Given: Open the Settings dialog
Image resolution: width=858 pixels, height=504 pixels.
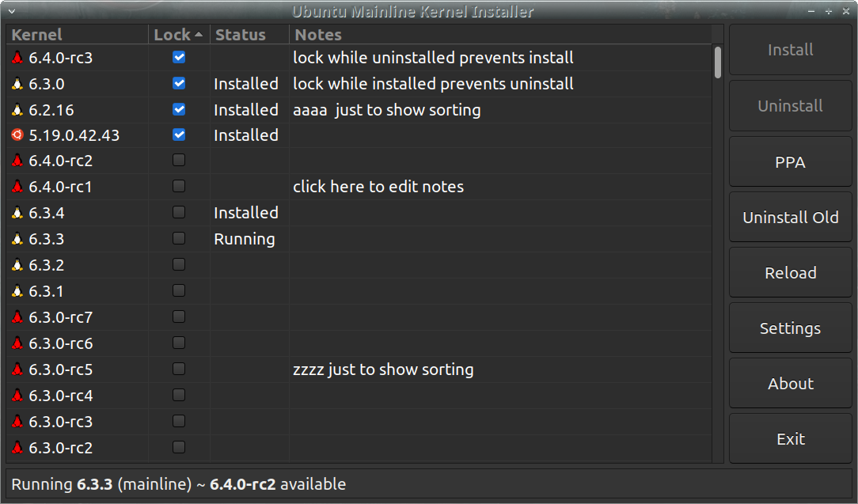Looking at the screenshot, I should click(x=790, y=328).
